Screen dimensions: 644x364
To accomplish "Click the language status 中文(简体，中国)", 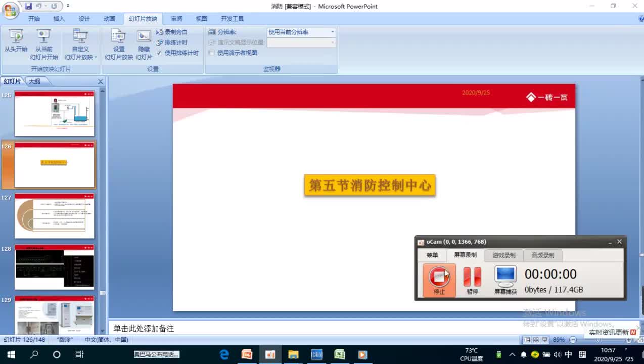I will [107, 340].
